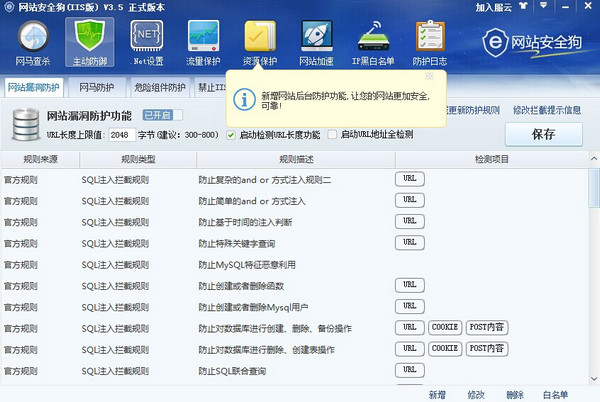Click 加入服云 in title bar
Screen dimensions: 600x402
(x=494, y=7)
